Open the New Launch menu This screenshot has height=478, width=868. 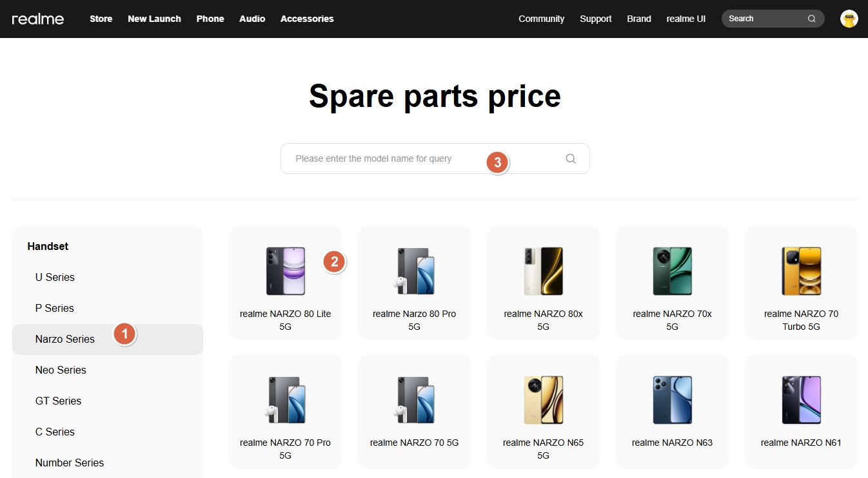click(x=154, y=19)
